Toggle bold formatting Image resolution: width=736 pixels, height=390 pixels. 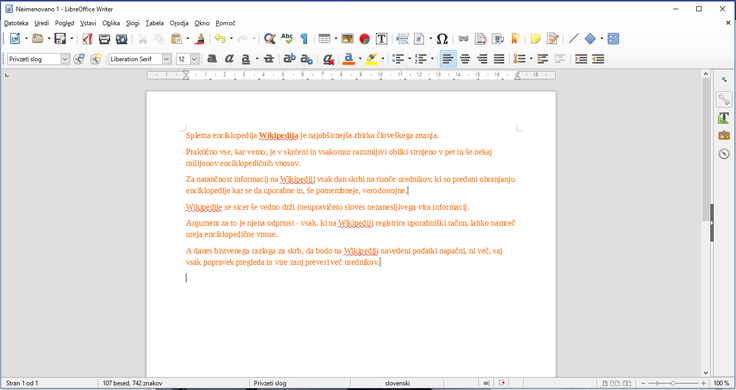pyautogui.click(x=212, y=59)
